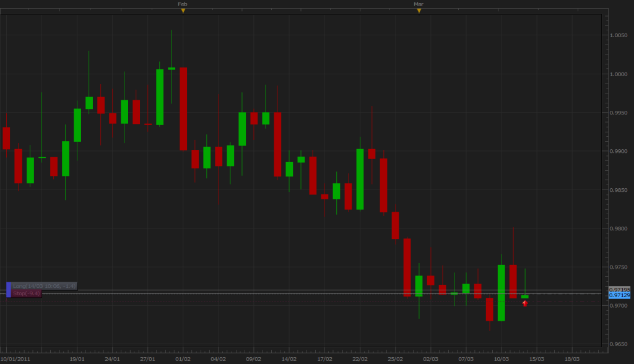
Task: Select the Stop(-9.4) order label
Action: point(26,293)
